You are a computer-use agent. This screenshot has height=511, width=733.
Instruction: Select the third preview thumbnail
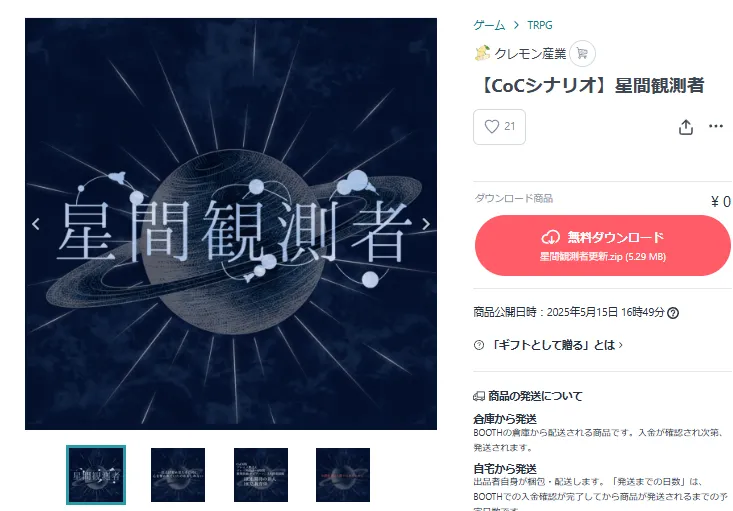(x=261, y=475)
